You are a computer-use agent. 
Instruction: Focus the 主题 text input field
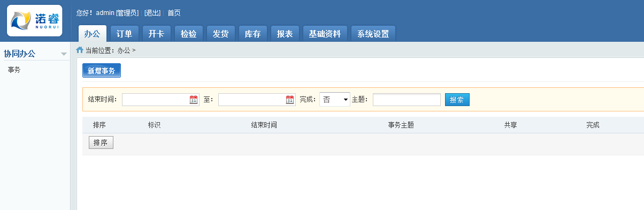coord(407,100)
